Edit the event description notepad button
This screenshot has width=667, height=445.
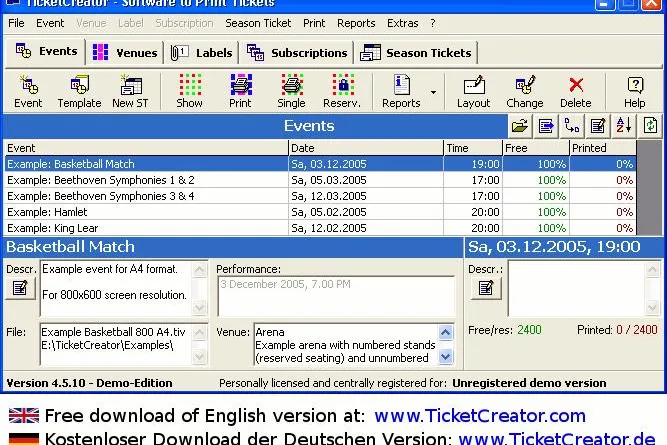point(20,288)
